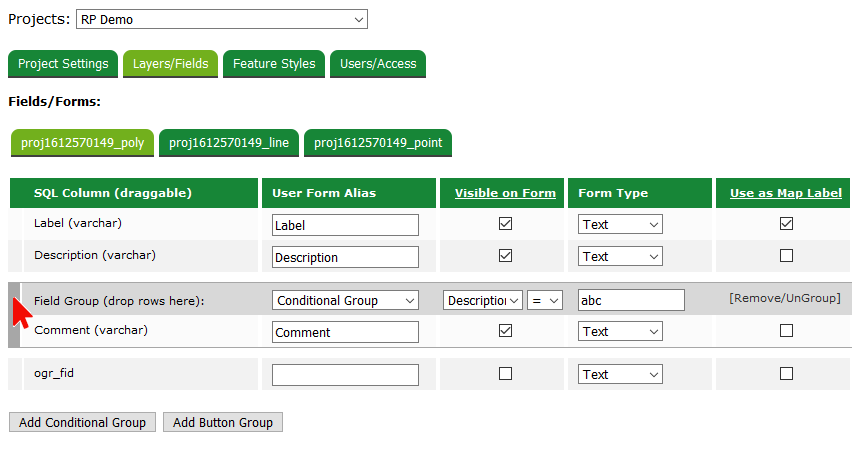Enable Visible on Form for ogr_fid
This screenshot has width=859, height=453.
[x=505, y=374]
